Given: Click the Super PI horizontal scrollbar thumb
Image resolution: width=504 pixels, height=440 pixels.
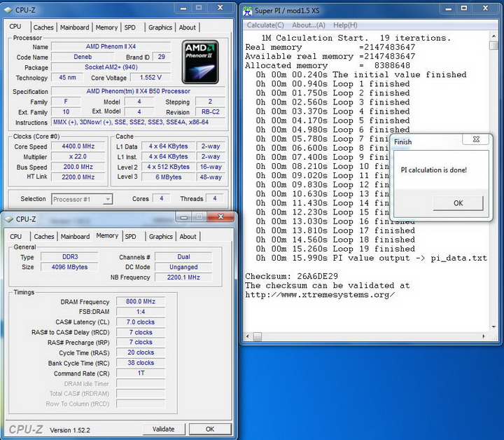Looking at the screenshot, I should coord(258,337).
